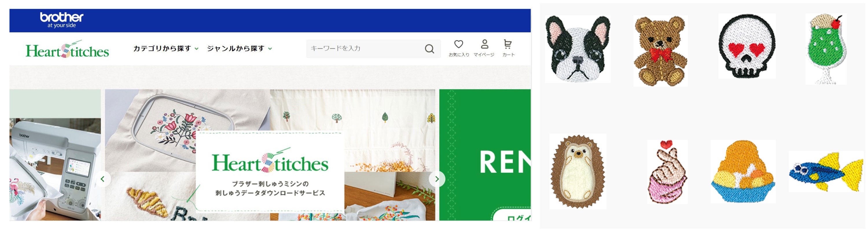
Task: Select the skull with heart eyes design
Action: (x=747, y=46)
